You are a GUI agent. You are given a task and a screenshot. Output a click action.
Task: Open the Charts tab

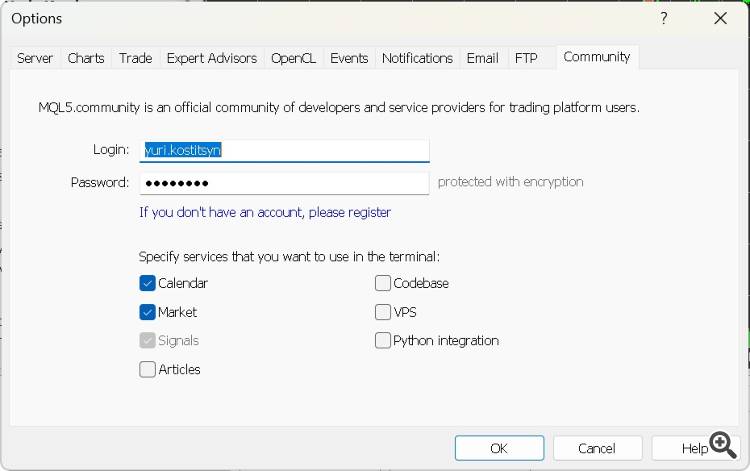(86, 58)
